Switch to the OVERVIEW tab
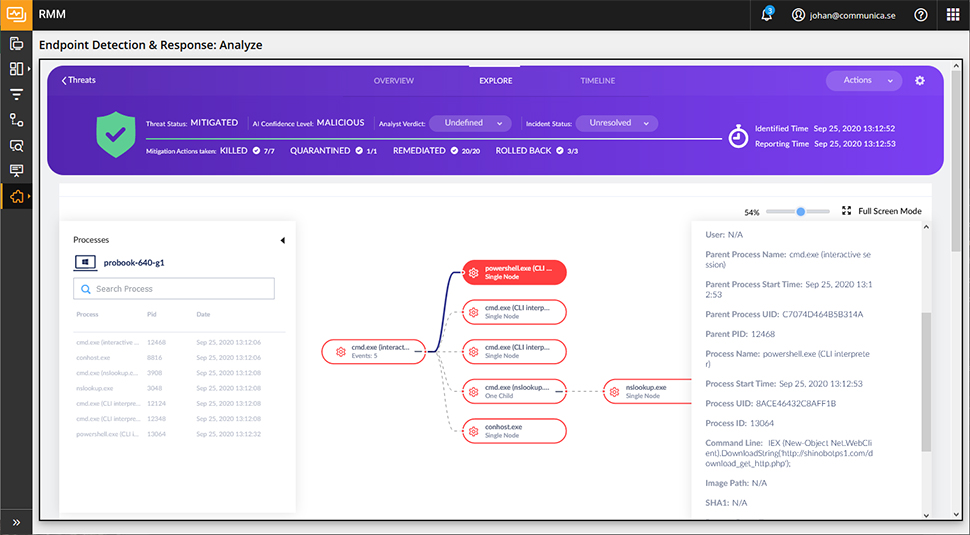 [393, 80]
